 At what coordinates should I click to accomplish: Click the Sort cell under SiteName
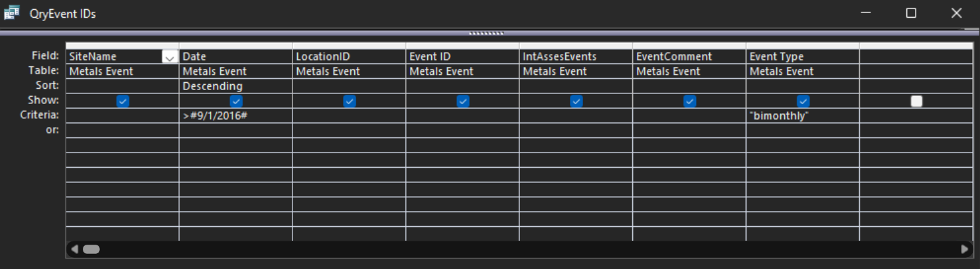tap(122, 86)
